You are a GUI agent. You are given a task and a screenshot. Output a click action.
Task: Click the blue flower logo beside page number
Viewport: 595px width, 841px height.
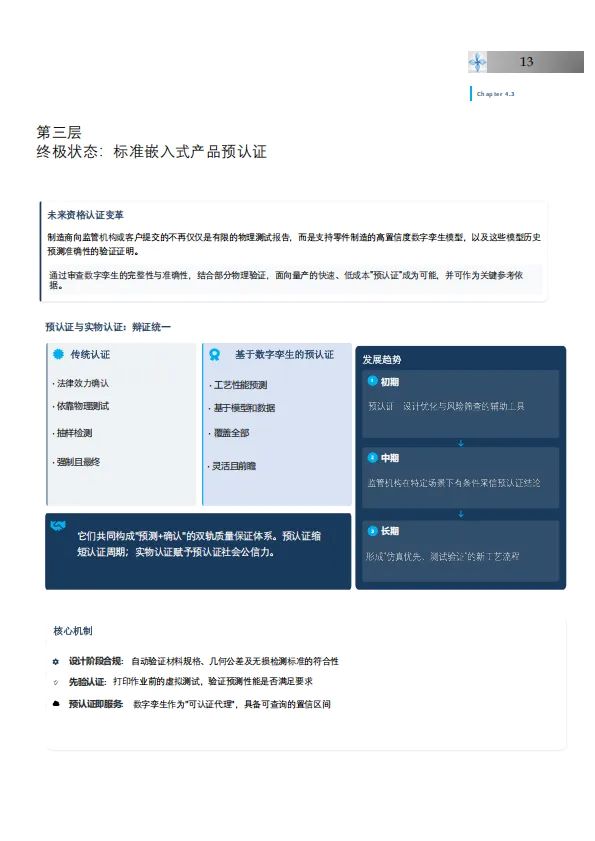[477, 62]
